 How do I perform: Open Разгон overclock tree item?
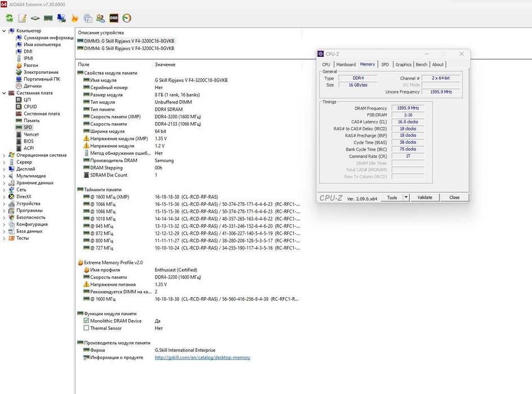coord(31,65)
